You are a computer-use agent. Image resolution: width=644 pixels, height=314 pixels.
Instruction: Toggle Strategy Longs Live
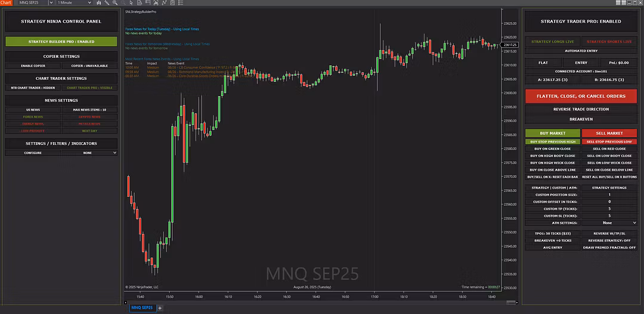(552, 42)
